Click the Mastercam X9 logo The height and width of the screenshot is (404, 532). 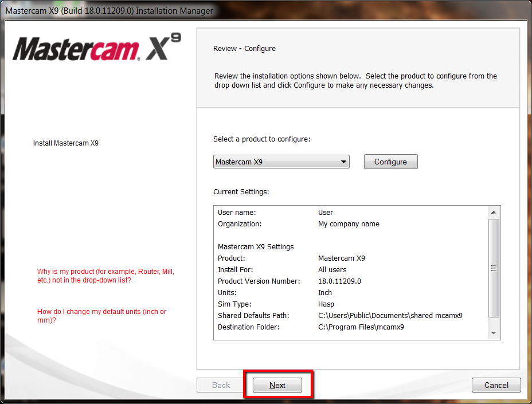(97, 48)
